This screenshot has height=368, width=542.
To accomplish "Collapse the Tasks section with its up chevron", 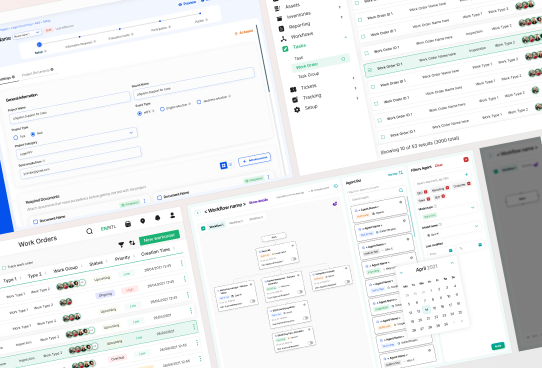I will coord(346,37).
